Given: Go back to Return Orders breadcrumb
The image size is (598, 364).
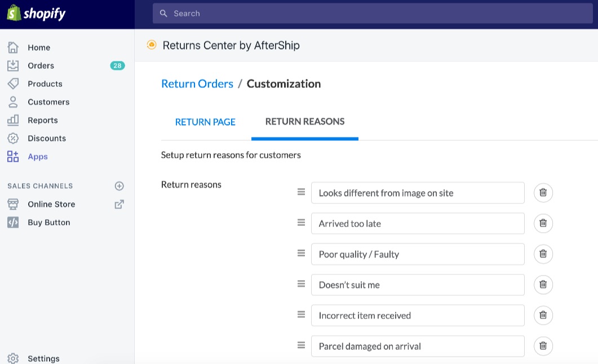Looking at the screenshot, I should (x=197, y=84).
